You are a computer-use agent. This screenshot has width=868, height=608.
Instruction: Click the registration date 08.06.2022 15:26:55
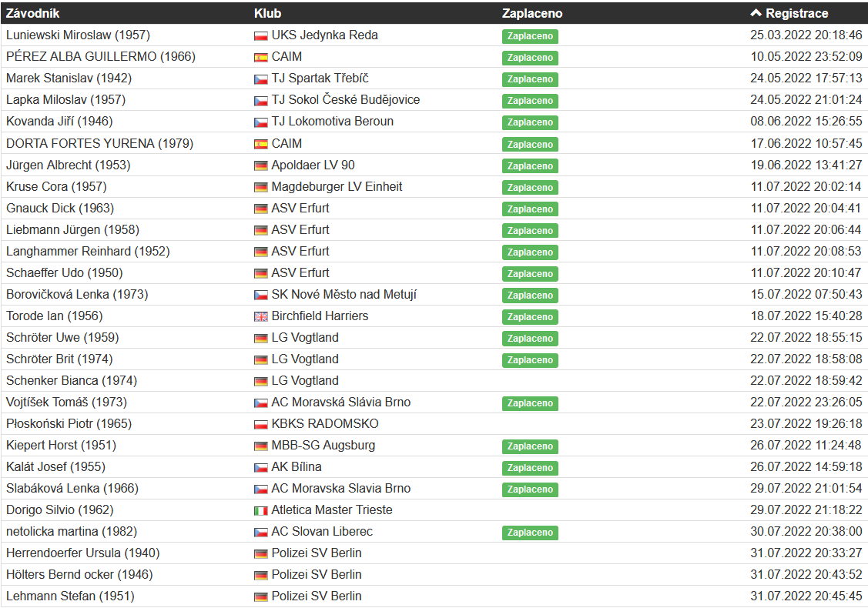[x=806, y=121]
